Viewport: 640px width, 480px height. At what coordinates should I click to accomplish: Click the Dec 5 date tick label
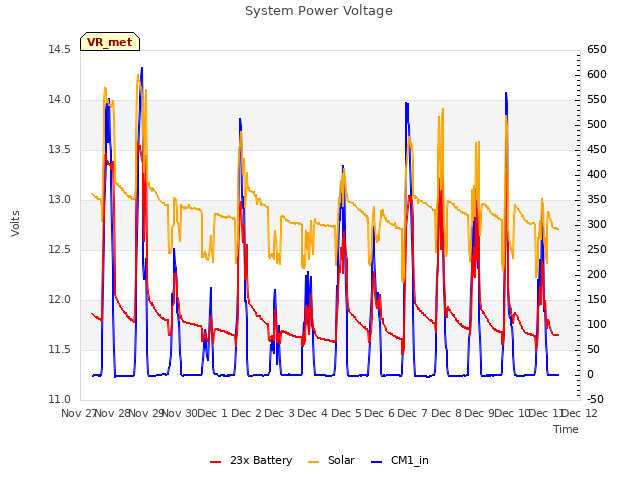(x=346, y=413)
